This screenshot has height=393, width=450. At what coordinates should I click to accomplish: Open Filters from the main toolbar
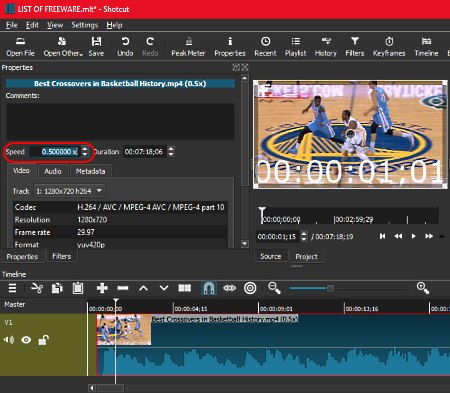coord(355,46)
